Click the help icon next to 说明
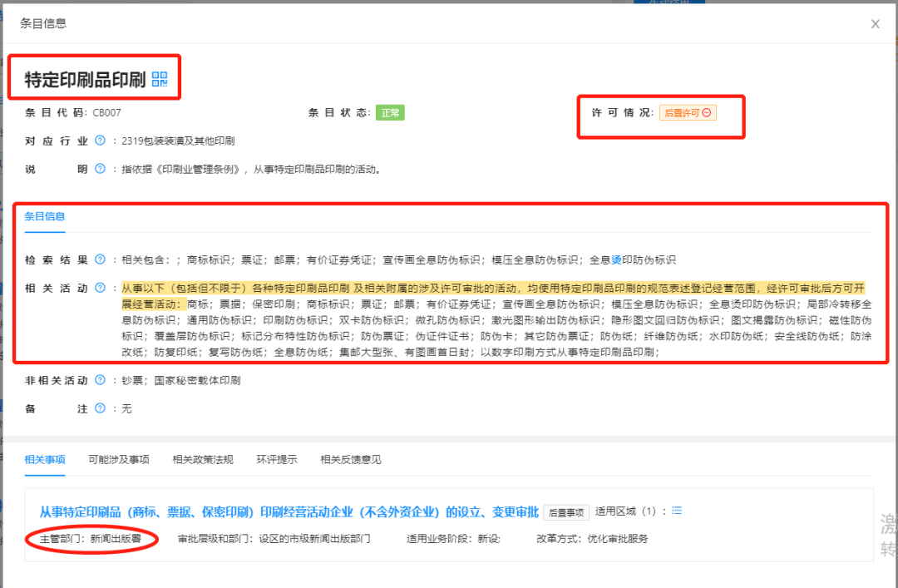 pos(101,169)
